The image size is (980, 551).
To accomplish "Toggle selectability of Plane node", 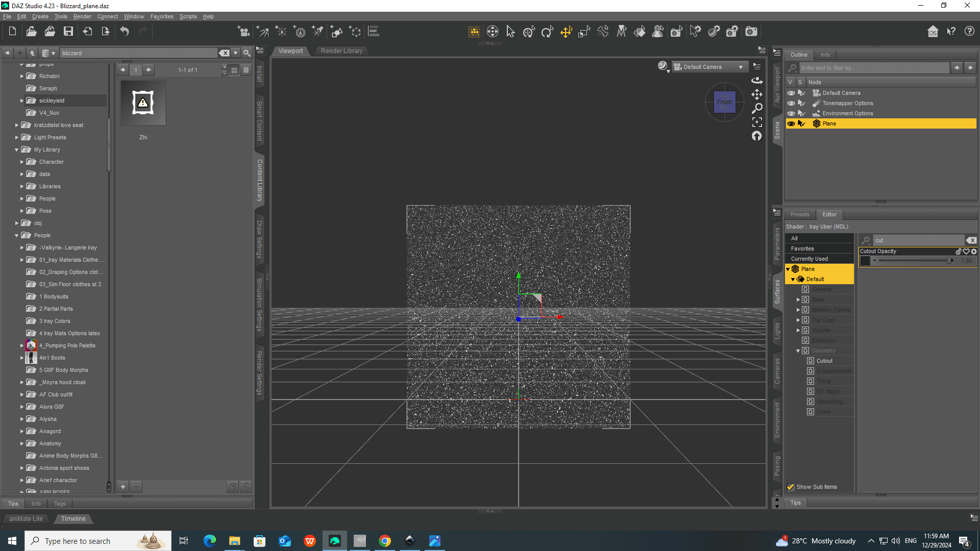I will (x=801, y=123).
